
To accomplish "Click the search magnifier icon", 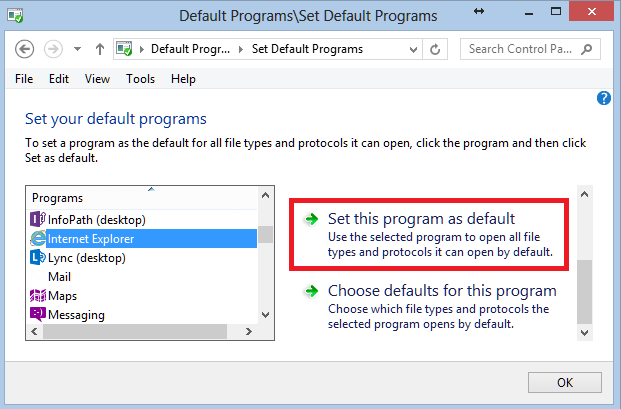I will 587,49.
